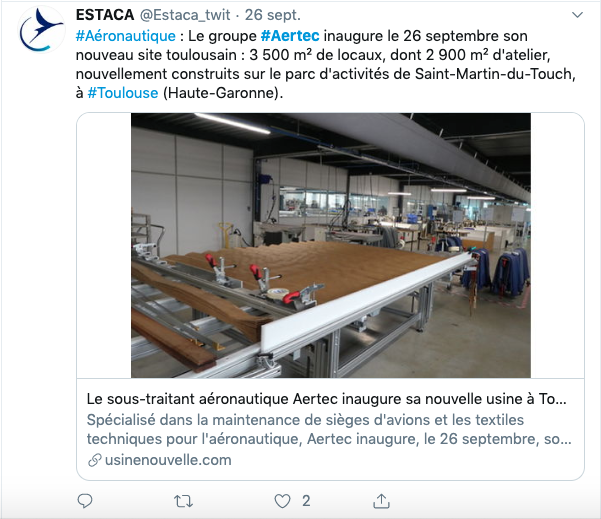The image size is (601, 519).
Task: Click link icon beside usinenouvelle.com
Action: coord(94,460)
